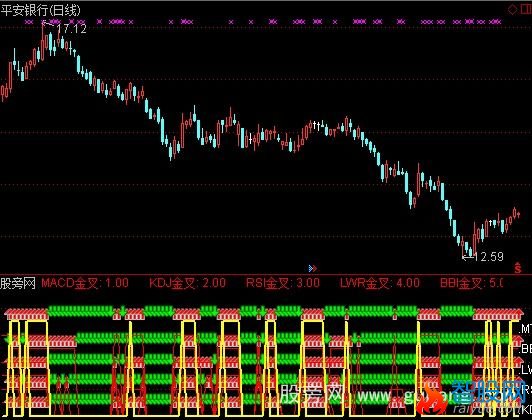Image resolution: width=532 pixels, height=420 pixels.
Task: Click the LWR金叉: 4.00 value
Action: point(380,283)
